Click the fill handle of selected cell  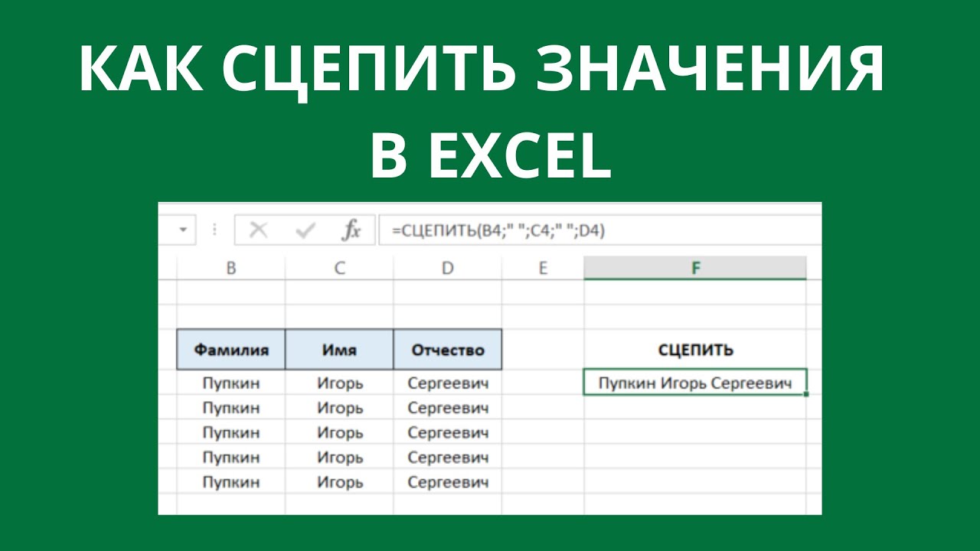tap(806, 394)
